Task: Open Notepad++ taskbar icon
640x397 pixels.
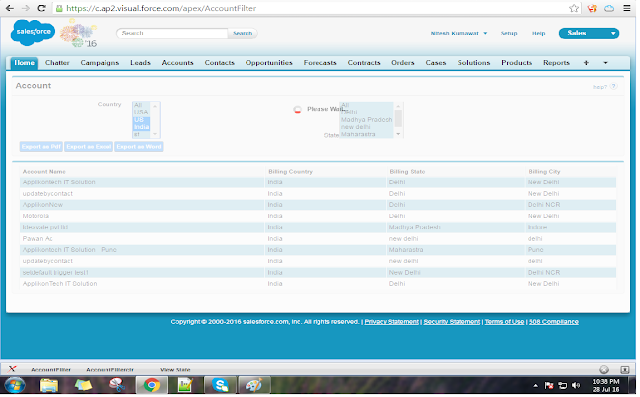Action: (185, 385)
